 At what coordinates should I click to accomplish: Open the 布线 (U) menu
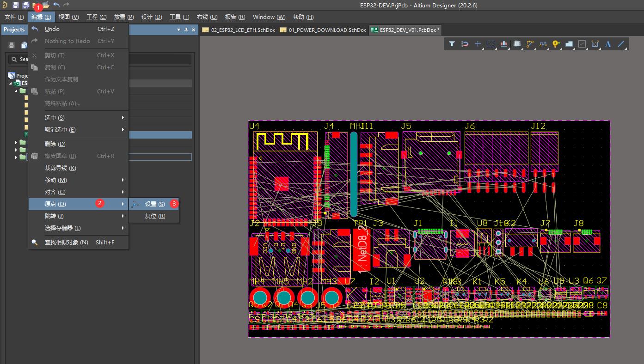(x=207, y=17)
